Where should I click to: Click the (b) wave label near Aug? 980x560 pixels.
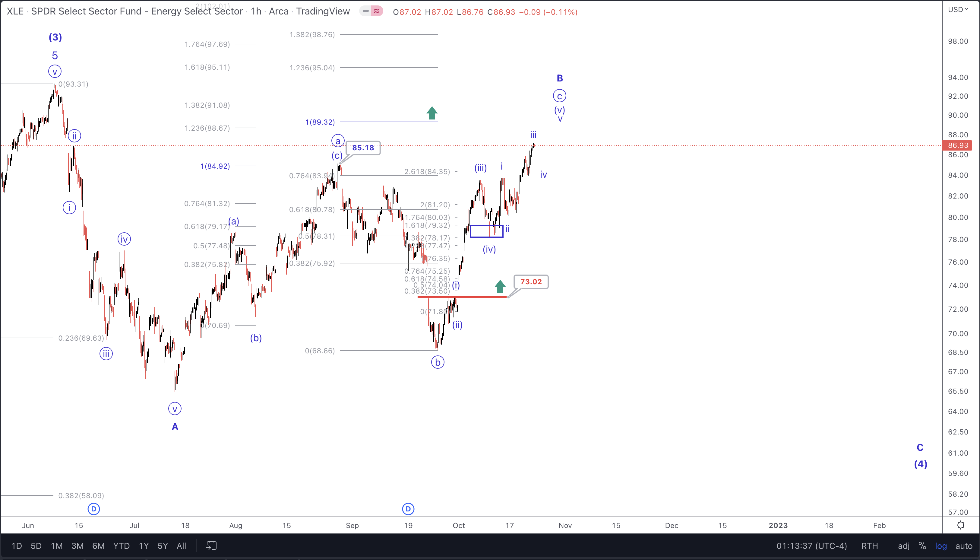[x=256, y=338]
